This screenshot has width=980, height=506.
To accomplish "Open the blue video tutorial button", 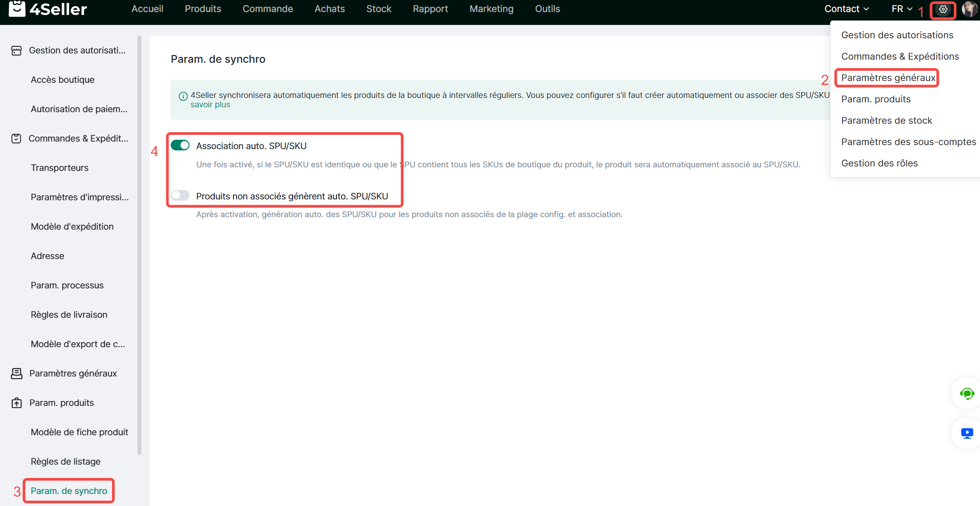I will pos(967,433).
